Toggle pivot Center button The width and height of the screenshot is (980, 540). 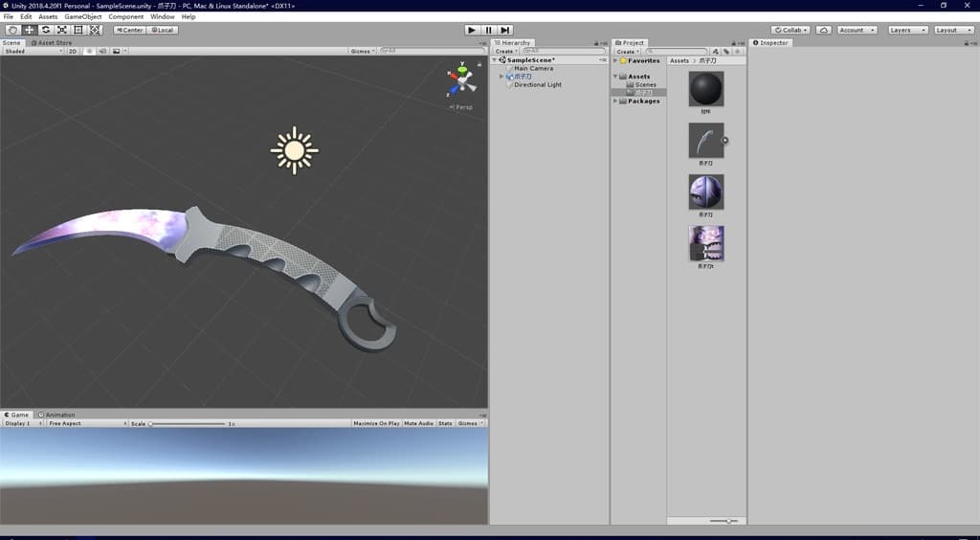[x=129, y=30]
